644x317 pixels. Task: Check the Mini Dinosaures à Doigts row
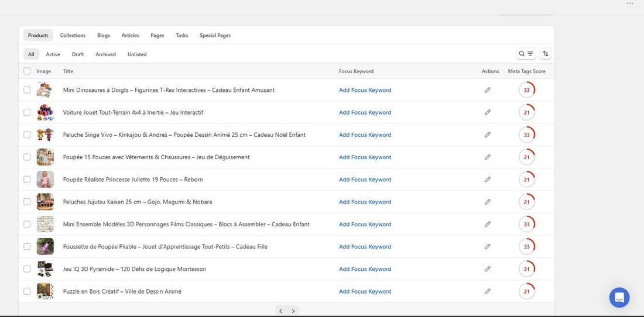pyautogui.click(x=27, y=90)
